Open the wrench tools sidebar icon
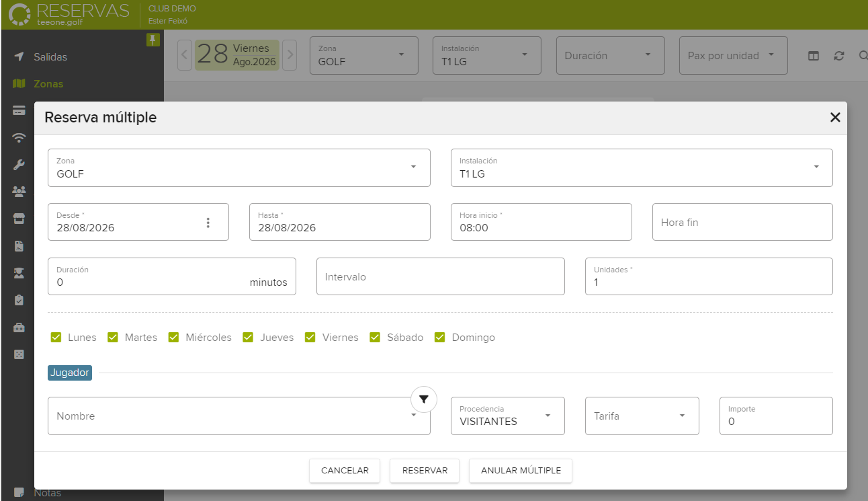Viewport: 868px width, 501px height. point(19,165)
